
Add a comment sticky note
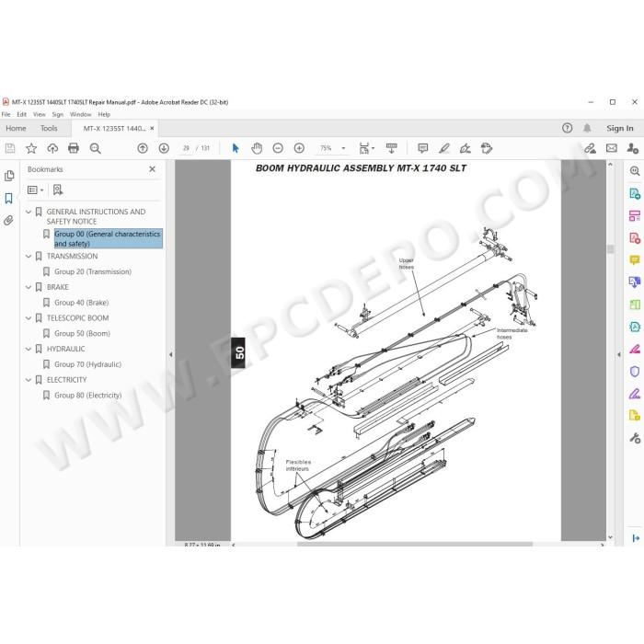click(422, 148)
